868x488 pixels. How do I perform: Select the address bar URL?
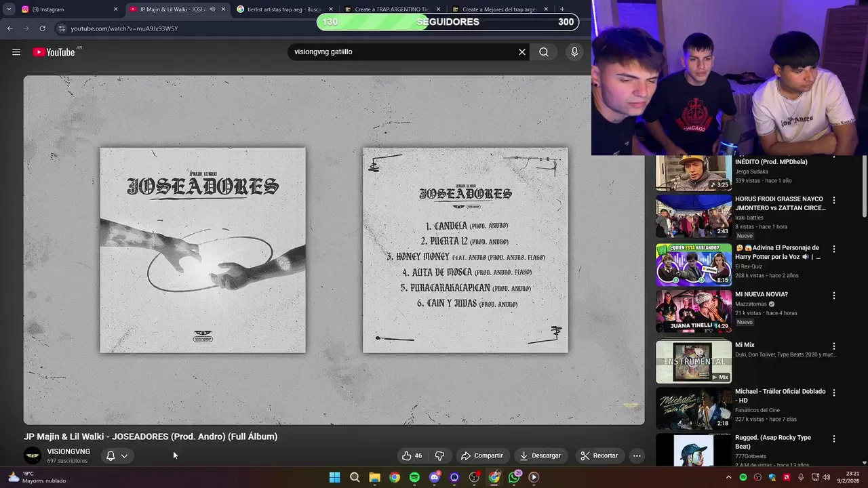124,28
